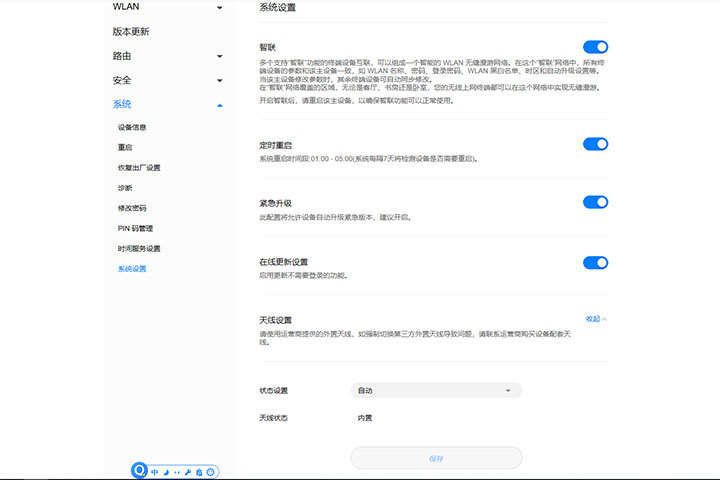Click the skin icon beside the wrench
The image size is (720, 480).
pos(199,471)
